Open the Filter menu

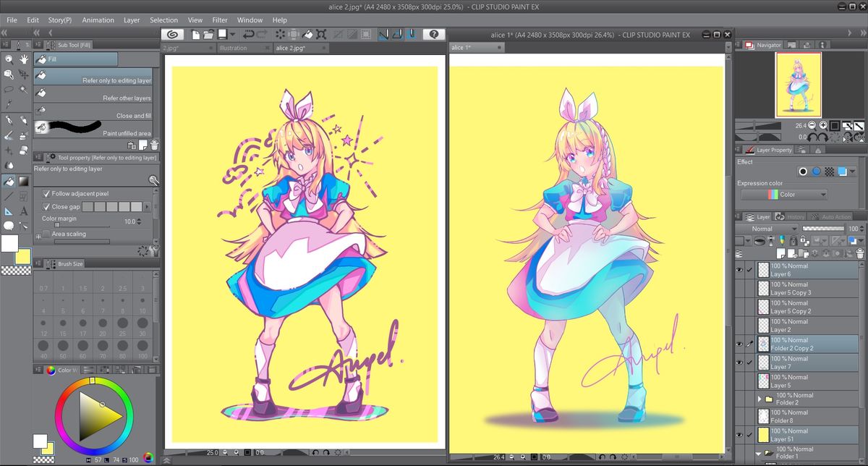click(221, 20)
